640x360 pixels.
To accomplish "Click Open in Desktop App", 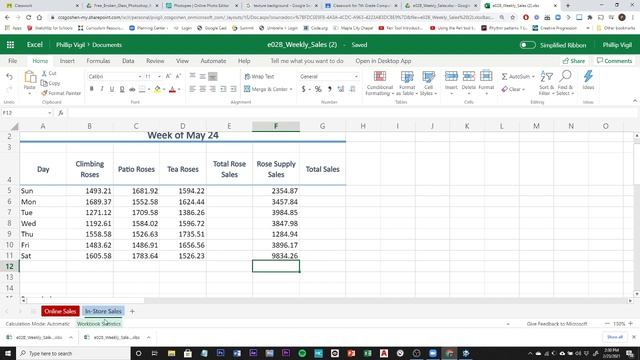I will (383, 61).
